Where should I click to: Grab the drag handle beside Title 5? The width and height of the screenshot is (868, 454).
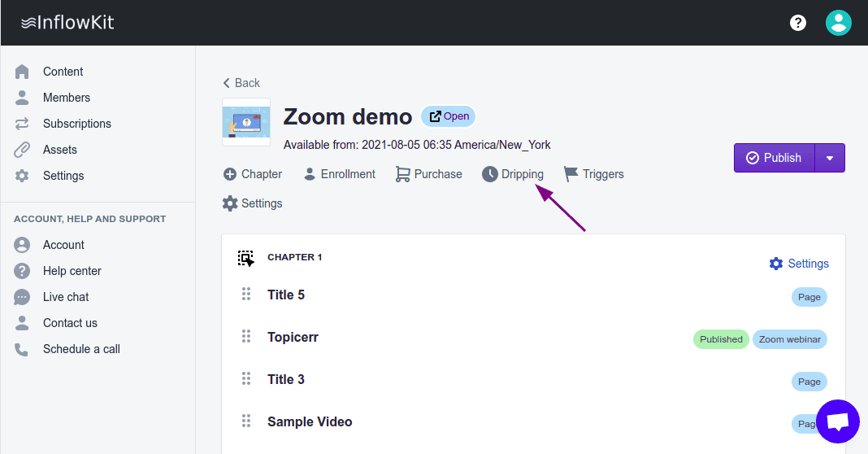point(246,295)
